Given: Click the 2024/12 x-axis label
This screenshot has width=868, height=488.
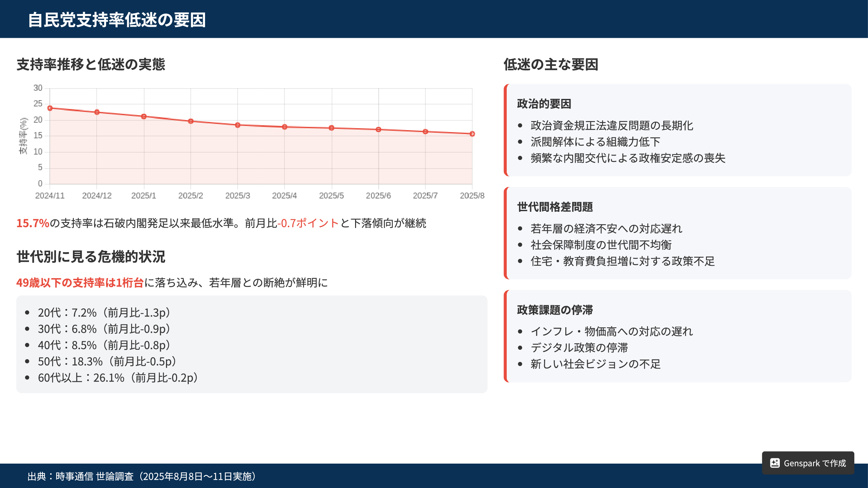Looking at the screenshot, I should click(x=97, y=196).
